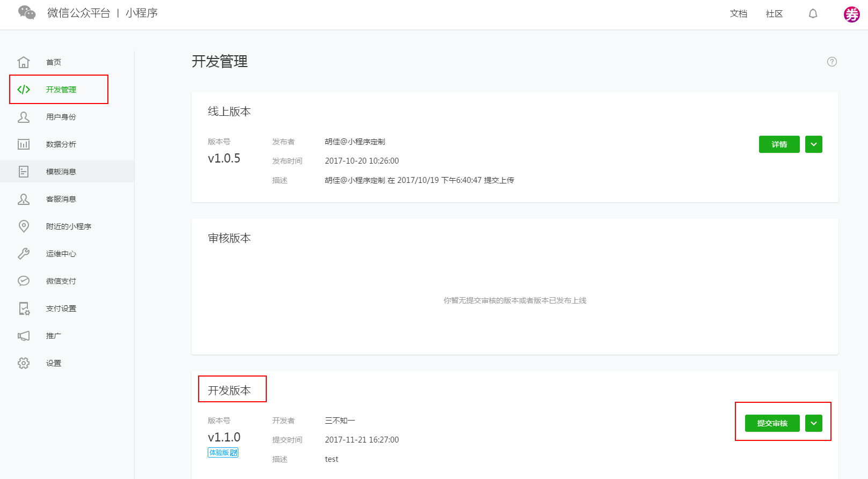The image size is (868, 479).
Task: Click the nearby mini programs pin icon
Action: (x=24, y=226)
